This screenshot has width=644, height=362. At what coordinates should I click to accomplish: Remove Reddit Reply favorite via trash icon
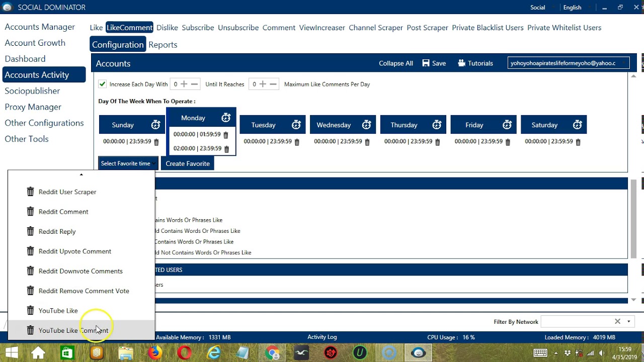point(30,231)
